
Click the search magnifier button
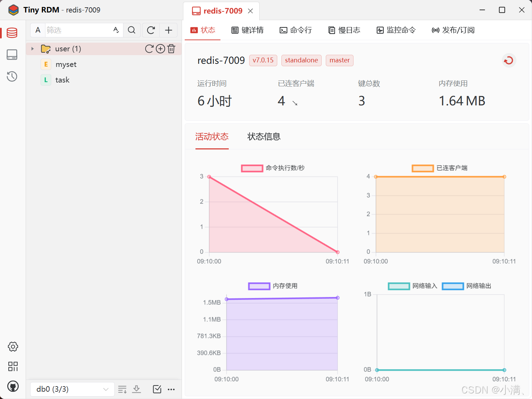pyautogui.click(x=132, y=30)
